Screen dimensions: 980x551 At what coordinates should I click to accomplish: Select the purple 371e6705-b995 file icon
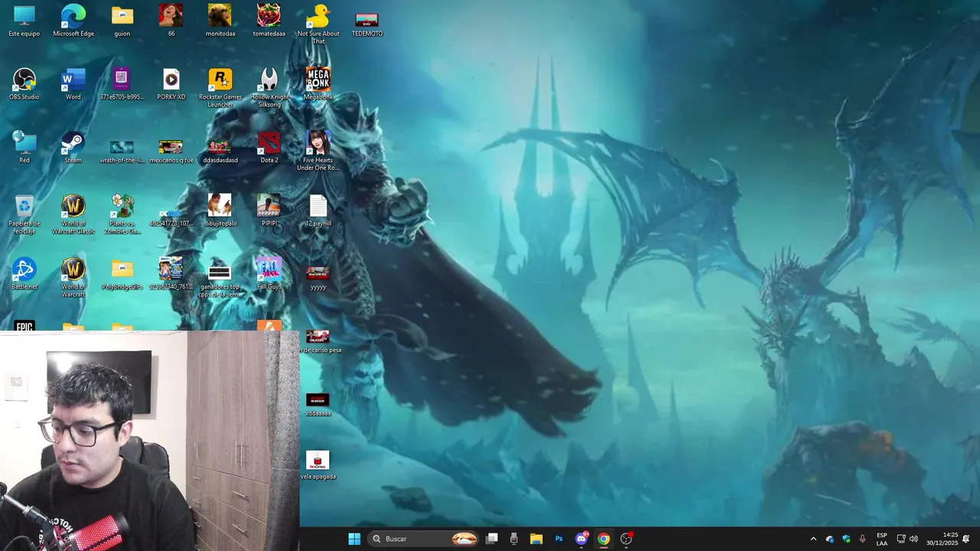(122, 84)
